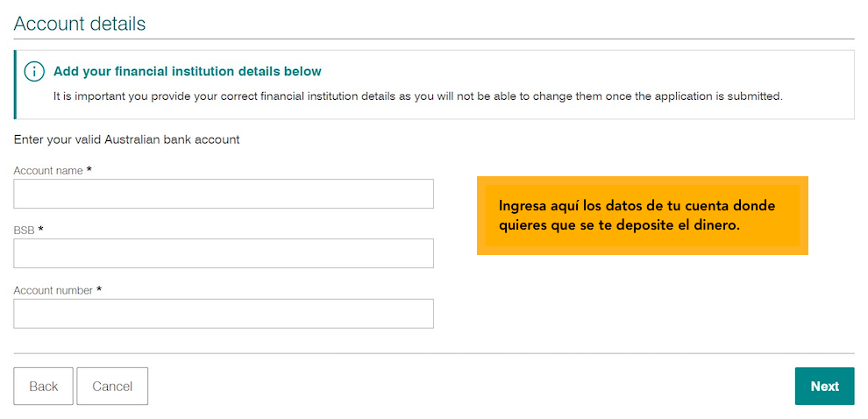Select the BSB input box
This screenshot has height=419, width=868.
[x=224, y=253]
